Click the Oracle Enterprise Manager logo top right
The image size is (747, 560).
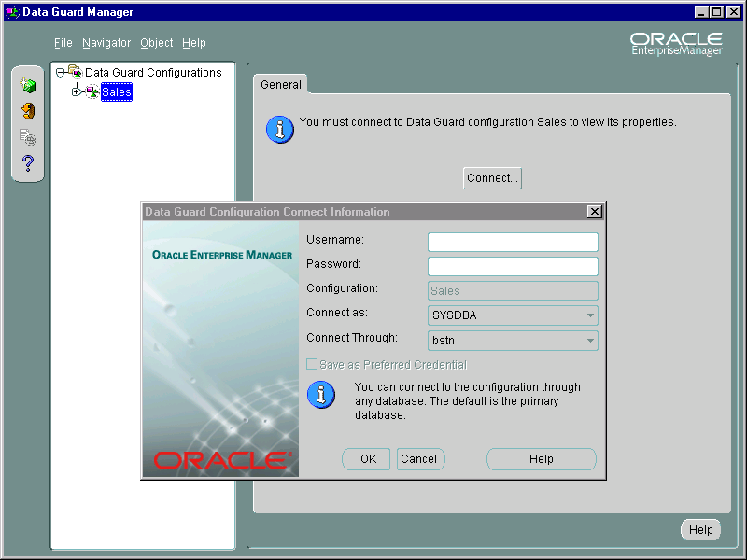click(676, 42)
